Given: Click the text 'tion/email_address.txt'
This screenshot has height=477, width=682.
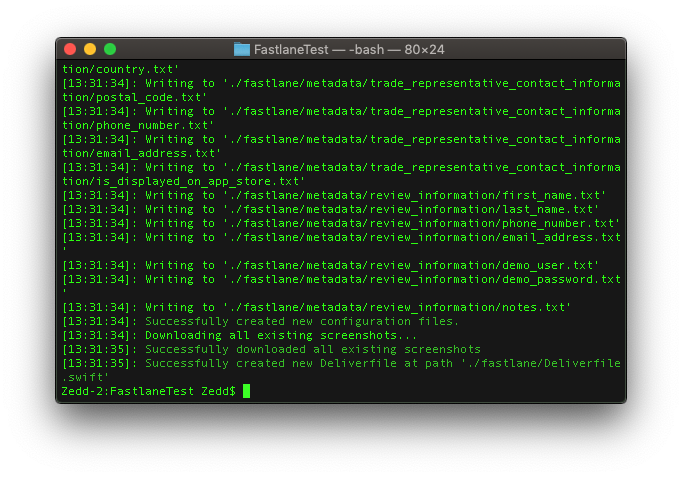Looking at the screenshot, I should pyautogui.click(x=141, y=153).
